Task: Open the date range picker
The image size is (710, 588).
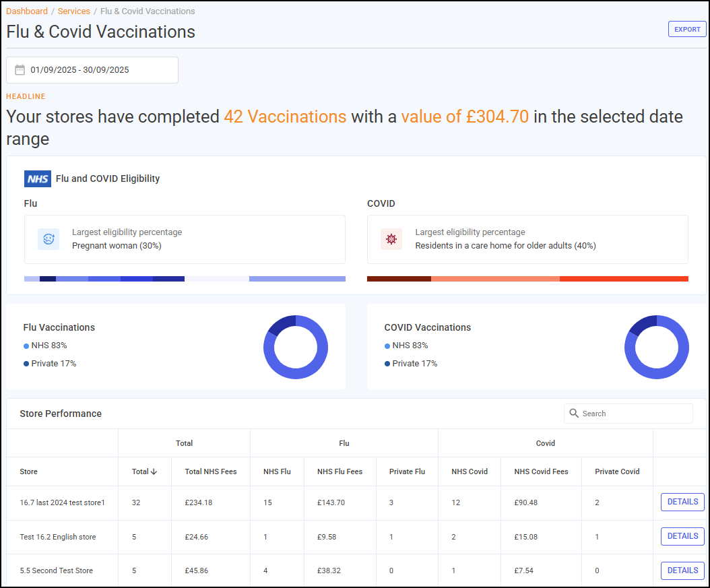Action: (92, 70)
